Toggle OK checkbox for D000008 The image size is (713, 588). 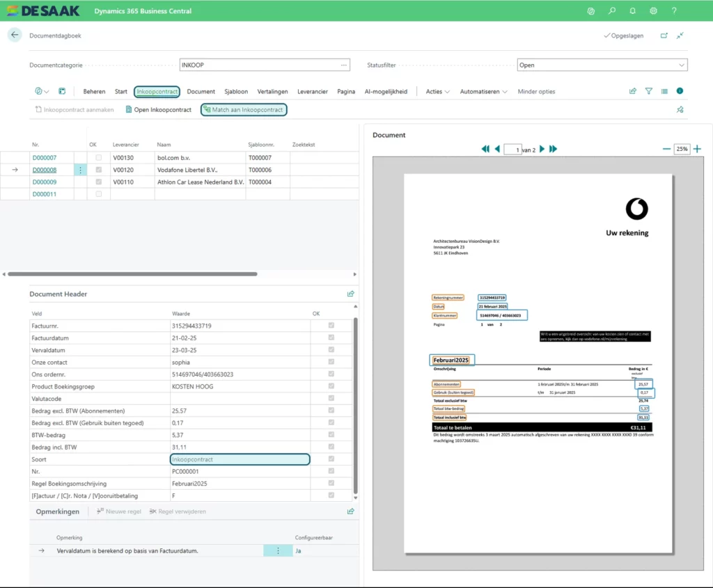point(99,170)
